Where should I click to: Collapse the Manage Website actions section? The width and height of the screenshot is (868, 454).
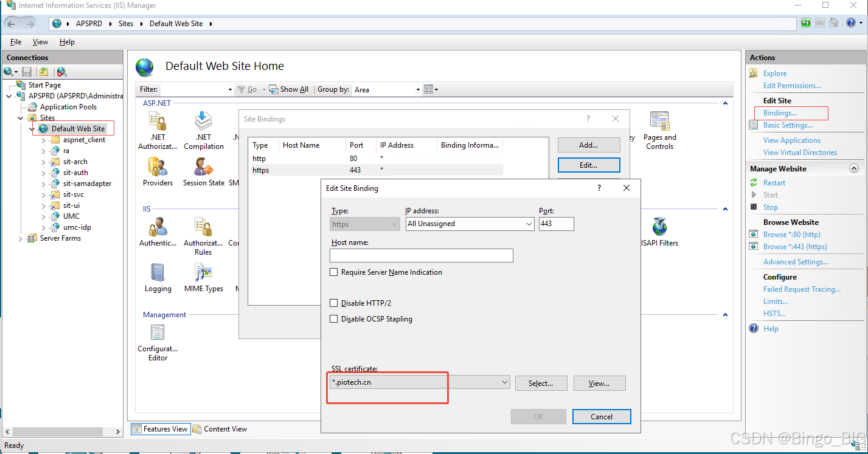853,168
